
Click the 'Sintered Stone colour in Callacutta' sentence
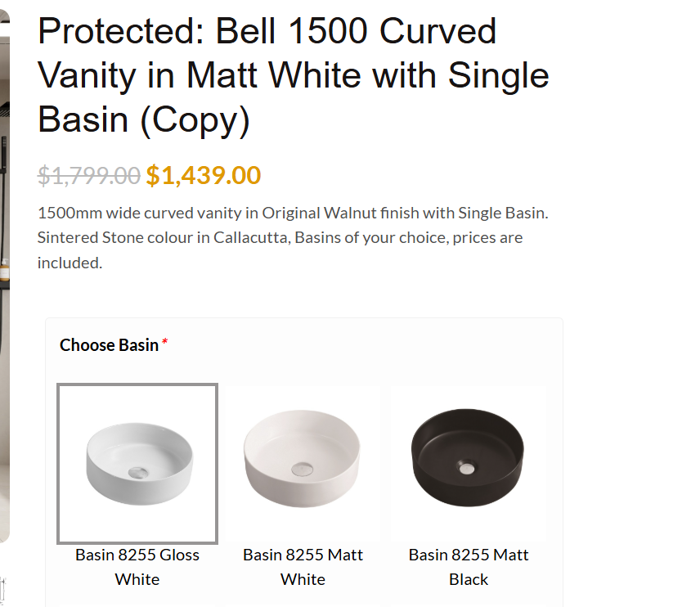[x=164, y=237]
